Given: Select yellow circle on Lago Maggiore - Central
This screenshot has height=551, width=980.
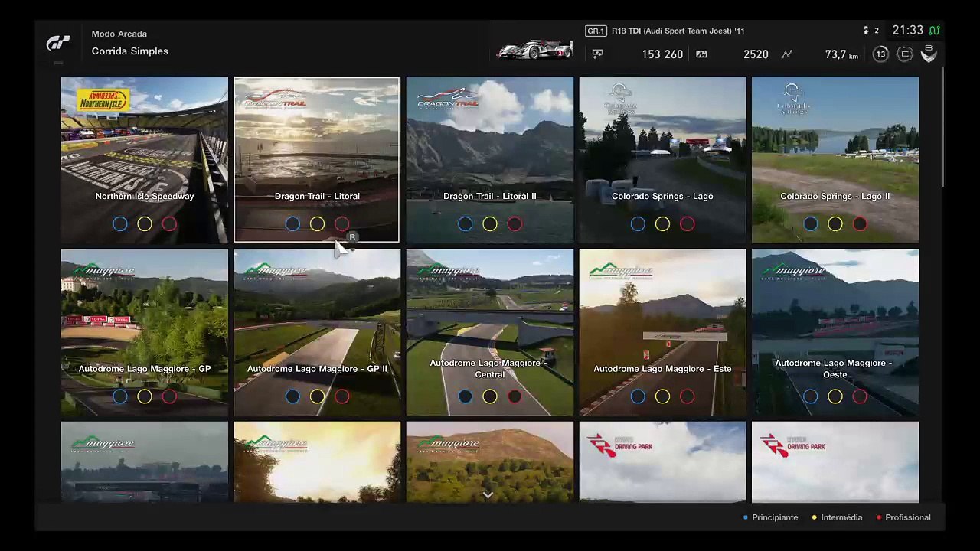Looking at the screenshot, I should (490, 396).
